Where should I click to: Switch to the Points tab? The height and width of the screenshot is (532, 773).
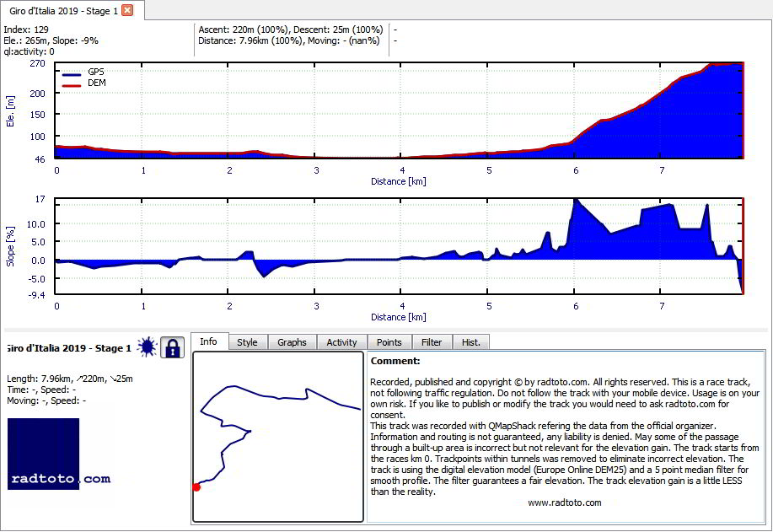pos(389,342)
